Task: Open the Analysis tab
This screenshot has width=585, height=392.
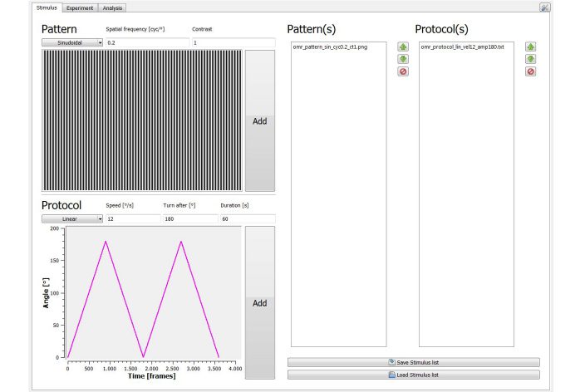Action: (x=112, y=7)
